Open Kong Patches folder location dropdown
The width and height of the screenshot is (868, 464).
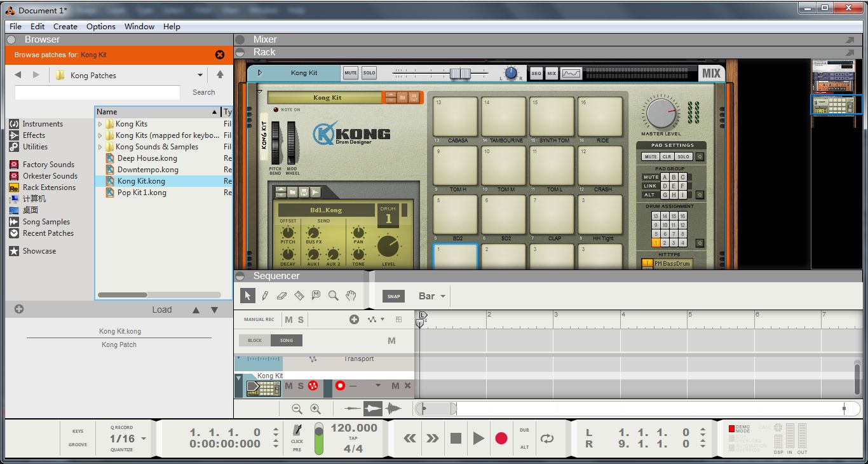coord(200,75)
